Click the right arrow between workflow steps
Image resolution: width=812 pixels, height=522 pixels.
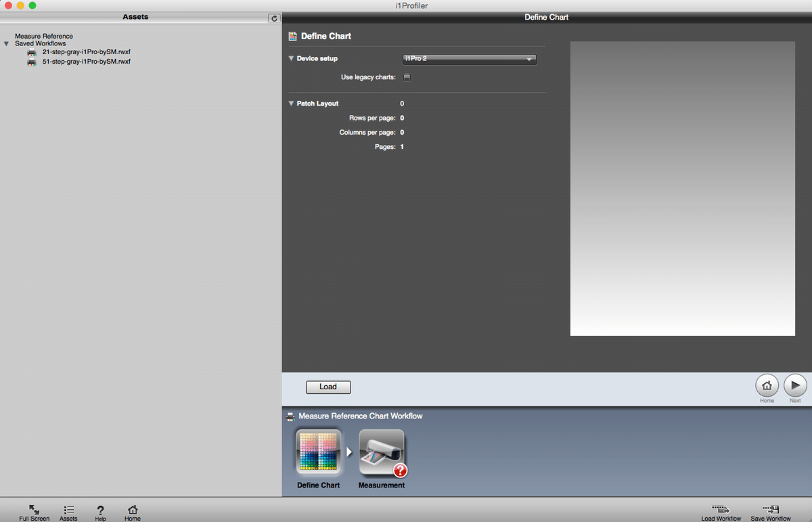350,452
